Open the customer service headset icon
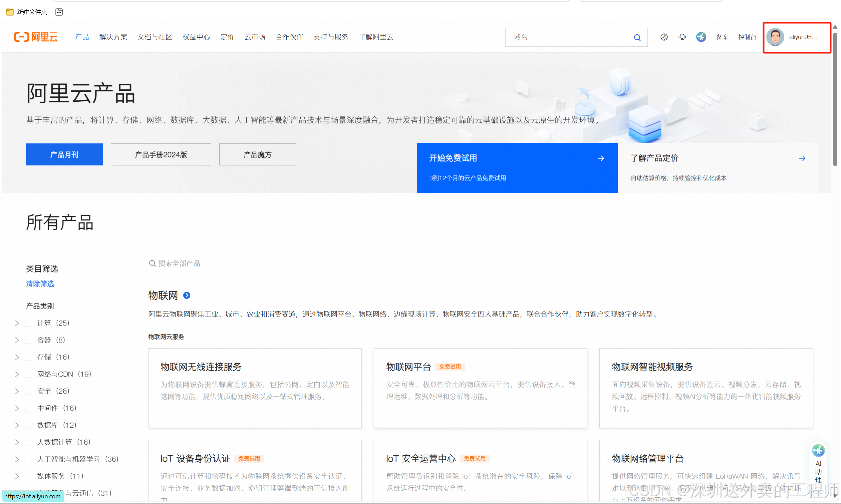 point(682,37)
